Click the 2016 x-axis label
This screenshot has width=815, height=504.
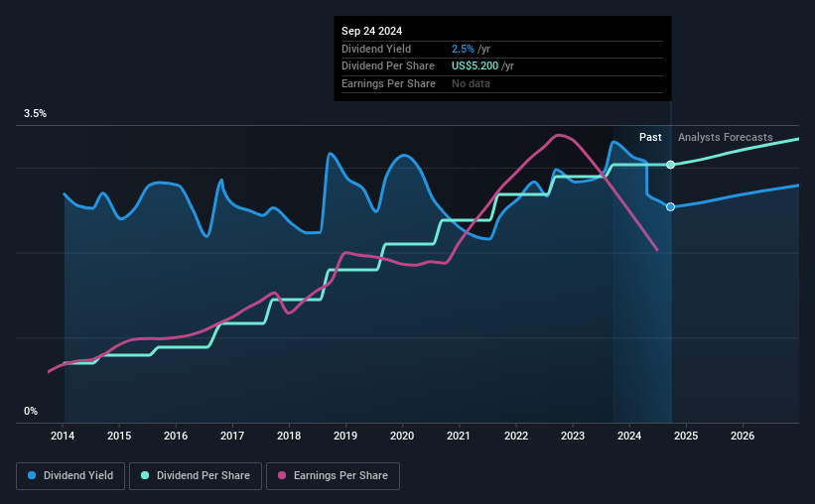tap(176, 436)
